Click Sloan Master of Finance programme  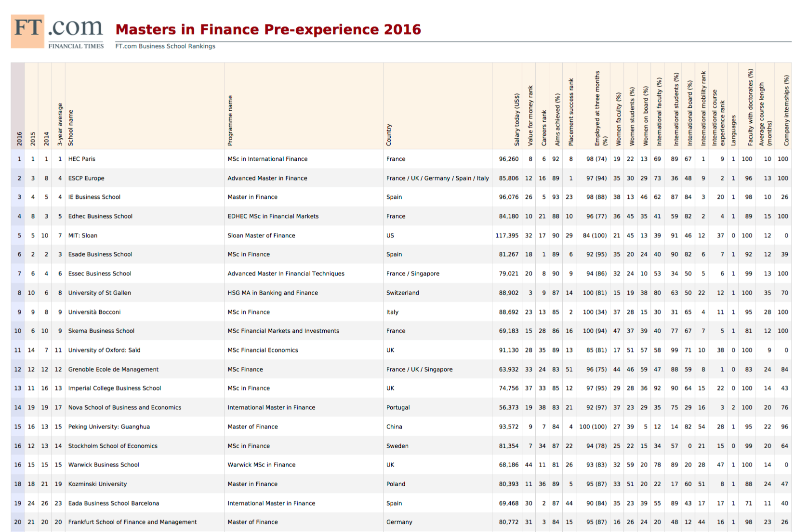tap(261, 235)
